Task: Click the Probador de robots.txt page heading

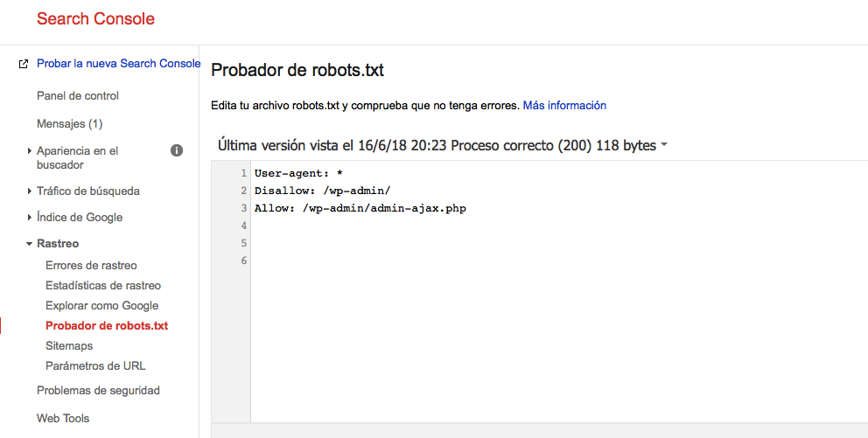Action: [297, 70]
